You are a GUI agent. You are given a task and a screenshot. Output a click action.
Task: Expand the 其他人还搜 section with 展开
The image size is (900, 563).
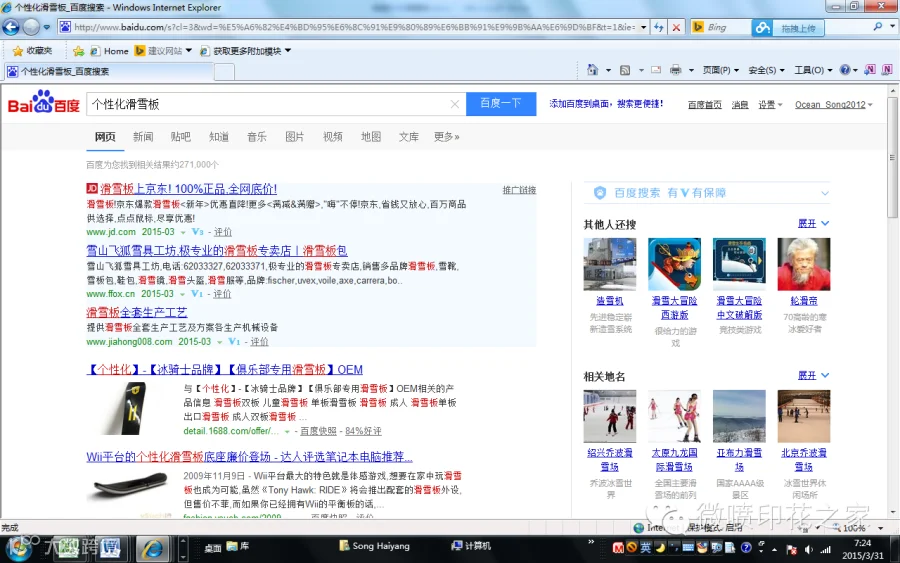(x=813, y=223)
